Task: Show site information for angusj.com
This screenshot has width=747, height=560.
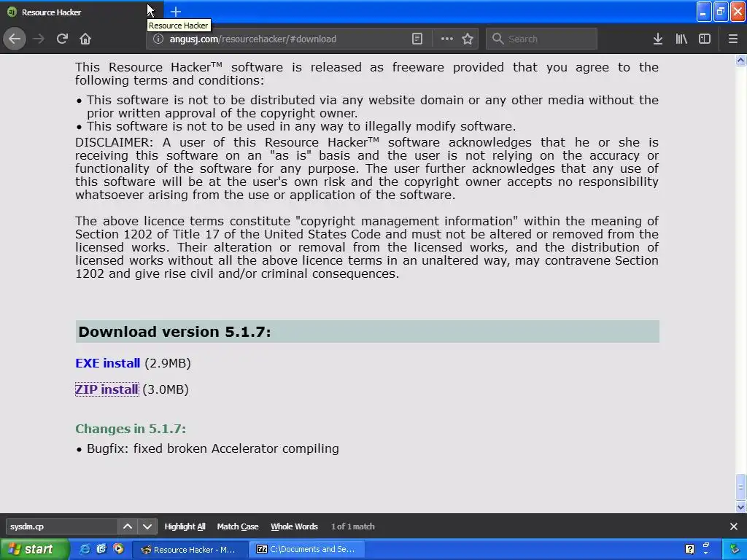Action: 158,39
